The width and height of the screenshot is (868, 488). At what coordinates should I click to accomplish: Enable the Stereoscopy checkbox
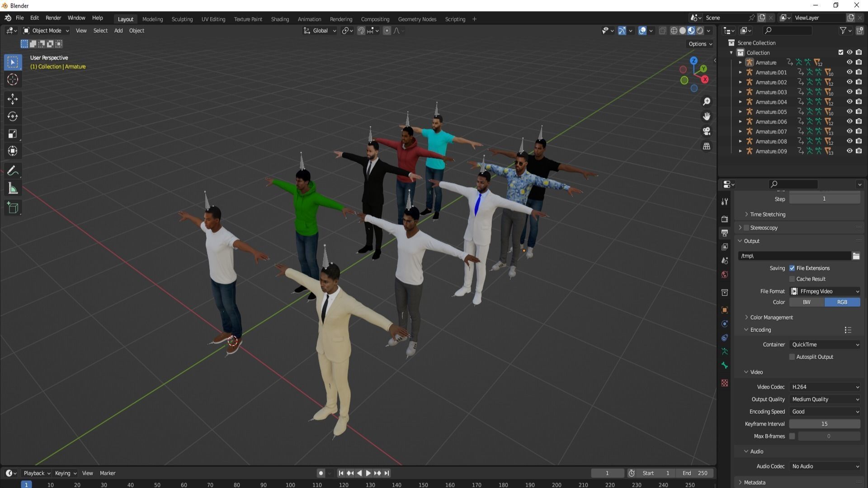tap(746, 228)
